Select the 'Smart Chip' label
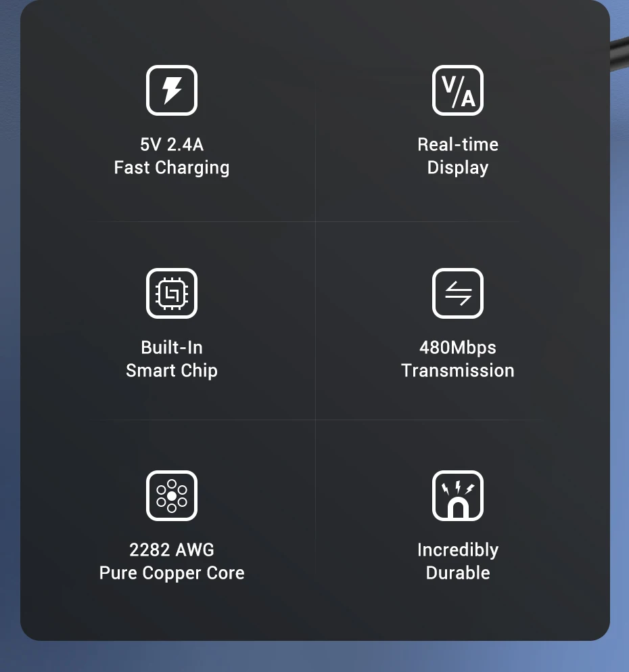The width and height of the screenshot is (629, 672). click(172, 371)
